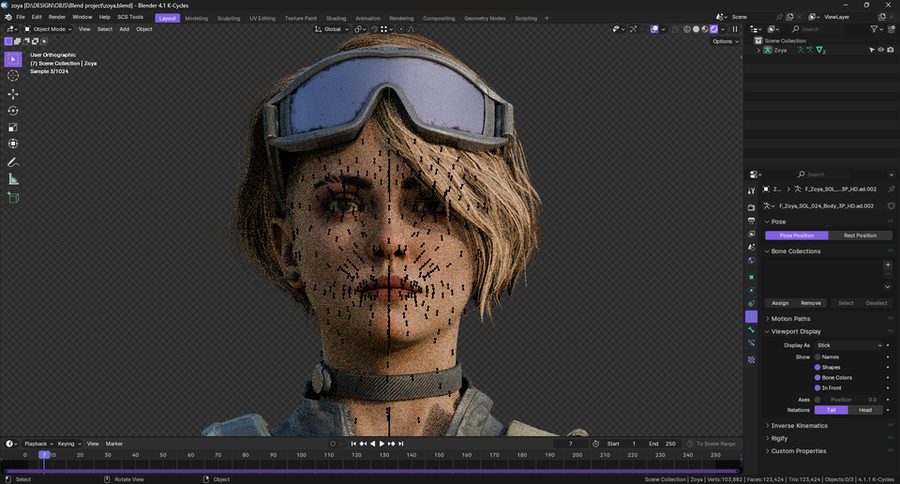Open the Render menu

click(x=57, y=18)
